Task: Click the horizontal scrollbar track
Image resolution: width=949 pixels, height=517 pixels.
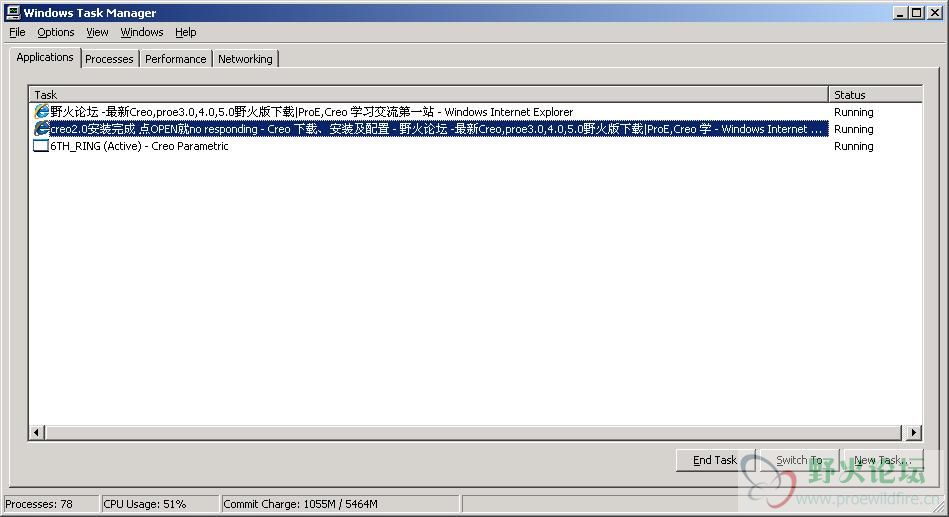Action: 473,432
